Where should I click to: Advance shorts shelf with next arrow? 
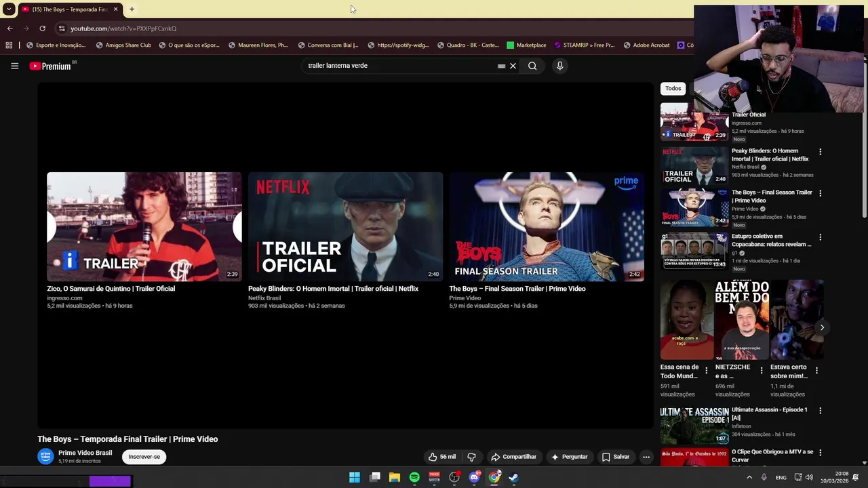(x=822, y=327)
